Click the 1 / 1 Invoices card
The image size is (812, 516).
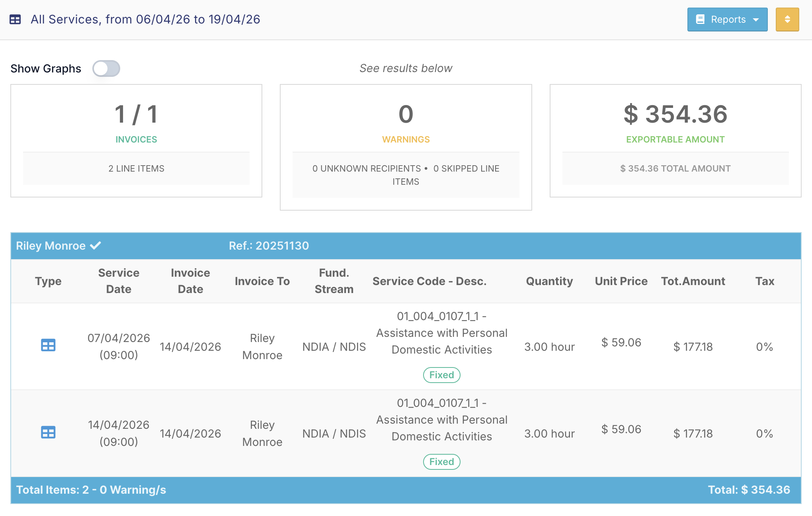click(136, 141)
